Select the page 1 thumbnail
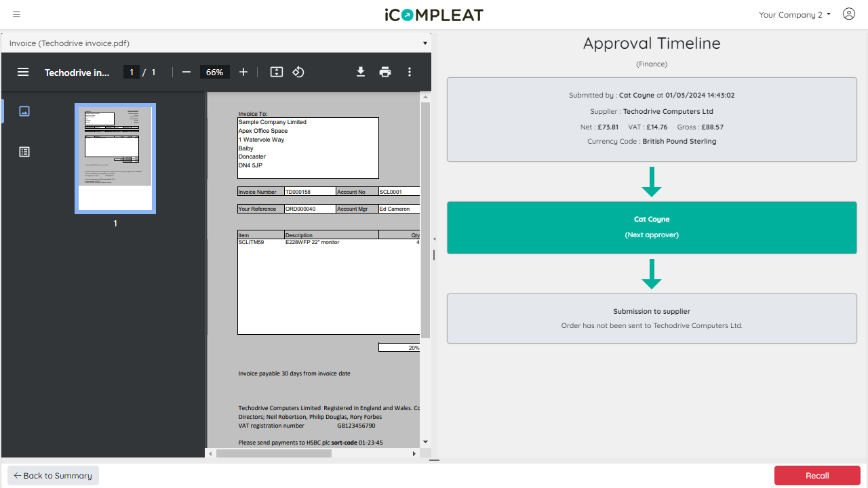Screen dimensions: 868x488 coord(115,159)
